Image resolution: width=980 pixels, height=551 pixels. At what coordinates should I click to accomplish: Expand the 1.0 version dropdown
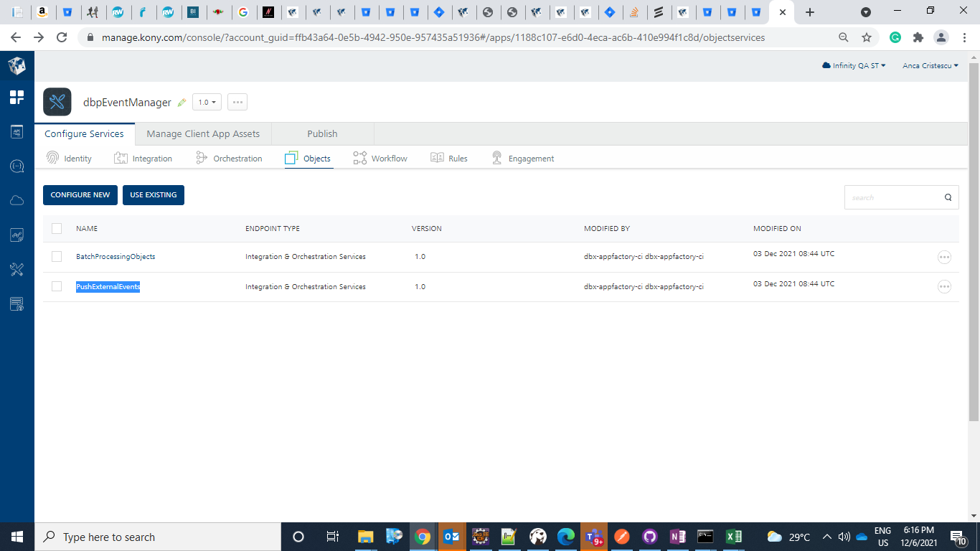click(207, 103)
